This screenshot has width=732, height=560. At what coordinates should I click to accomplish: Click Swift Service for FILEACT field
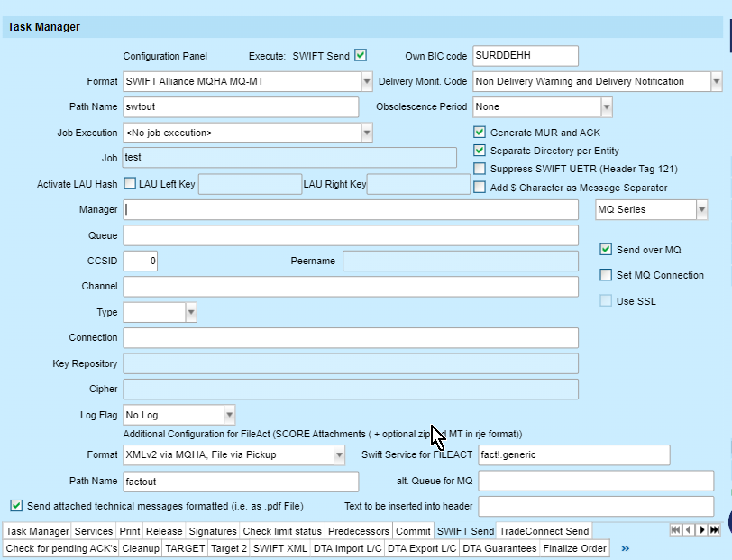[x=573, y=454]
